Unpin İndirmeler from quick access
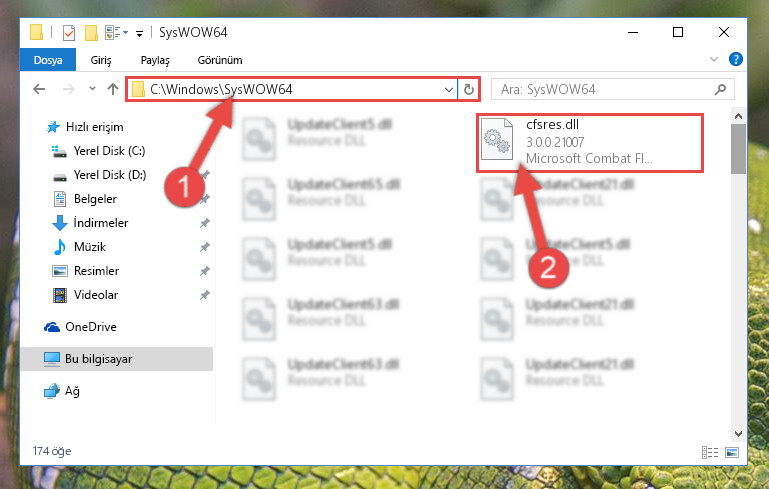This screenshot has height=489, width=769. (205, 223)
